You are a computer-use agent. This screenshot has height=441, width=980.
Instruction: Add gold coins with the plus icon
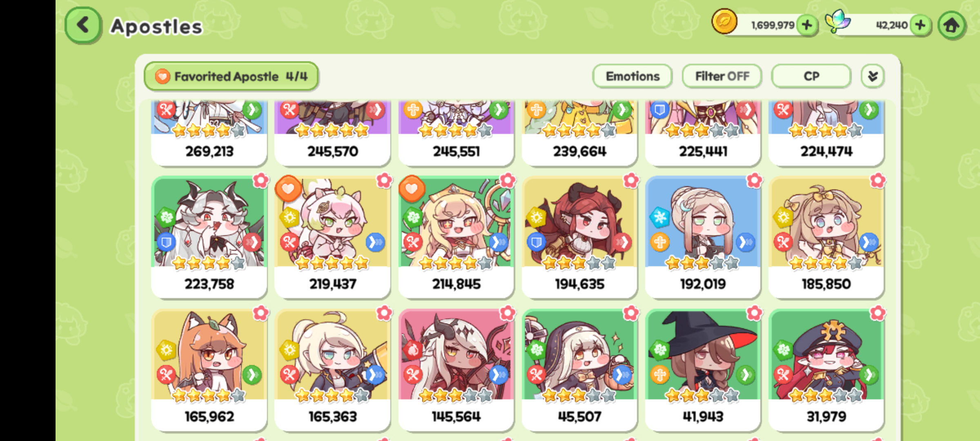(807, 25)
